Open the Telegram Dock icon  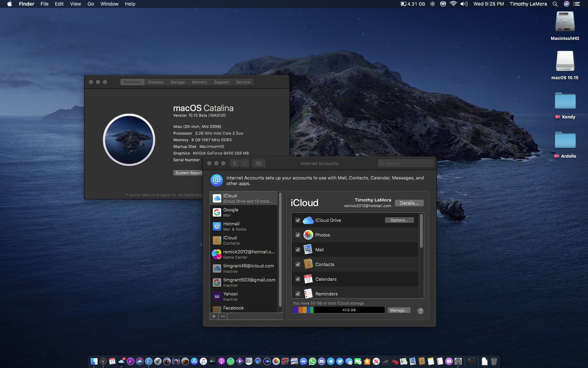[x=331, y=361]
